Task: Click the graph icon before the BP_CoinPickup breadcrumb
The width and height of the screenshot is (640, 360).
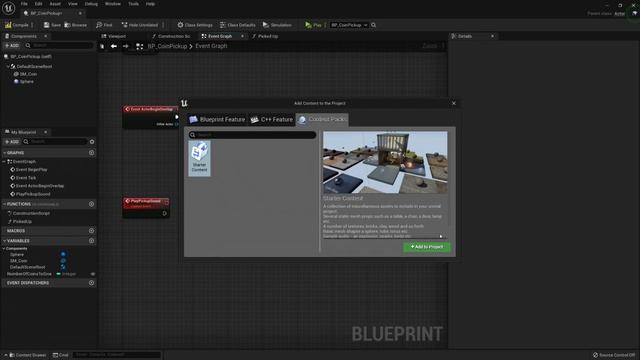Action: [140, 46]
